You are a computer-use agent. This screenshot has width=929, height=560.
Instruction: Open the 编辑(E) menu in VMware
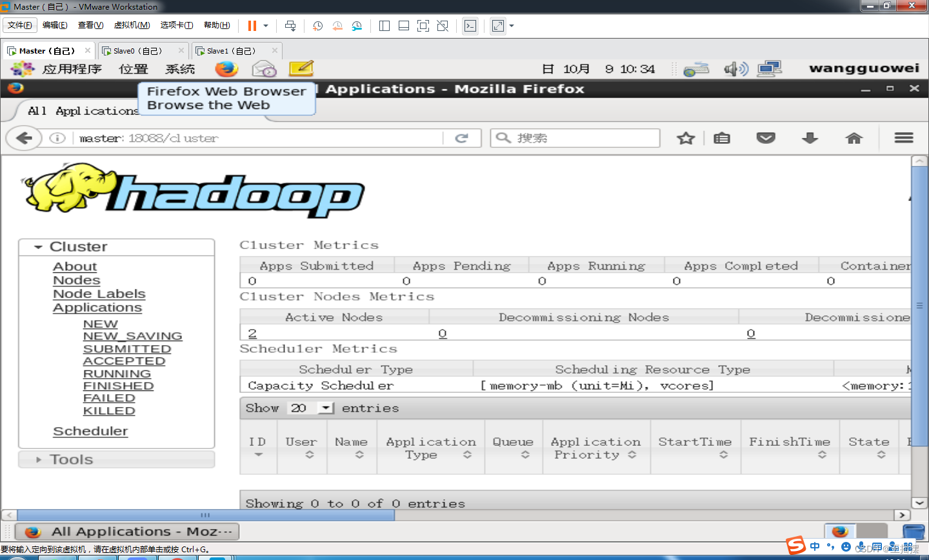coord(55,25)
